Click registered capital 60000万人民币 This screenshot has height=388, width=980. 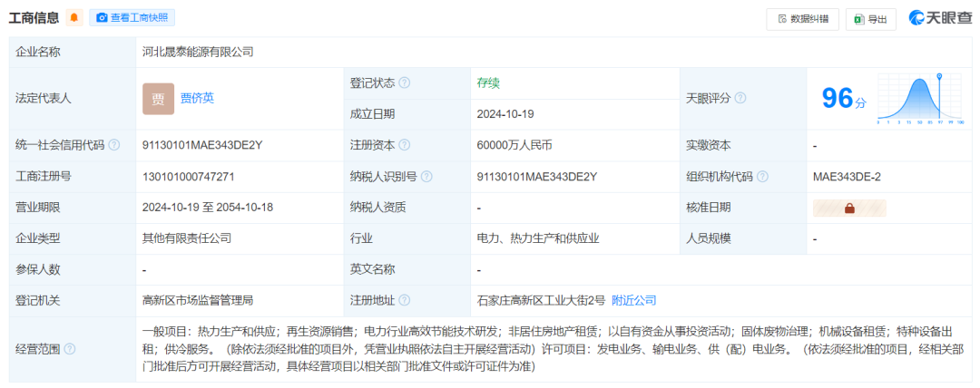coord(514,145)
